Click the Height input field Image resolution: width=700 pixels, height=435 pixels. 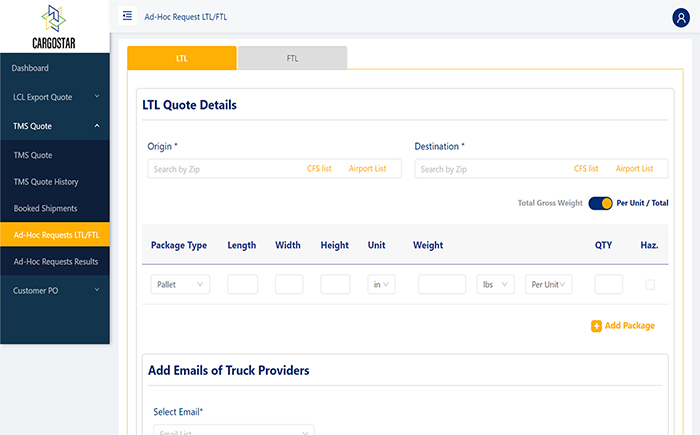[x=335, y=284]
